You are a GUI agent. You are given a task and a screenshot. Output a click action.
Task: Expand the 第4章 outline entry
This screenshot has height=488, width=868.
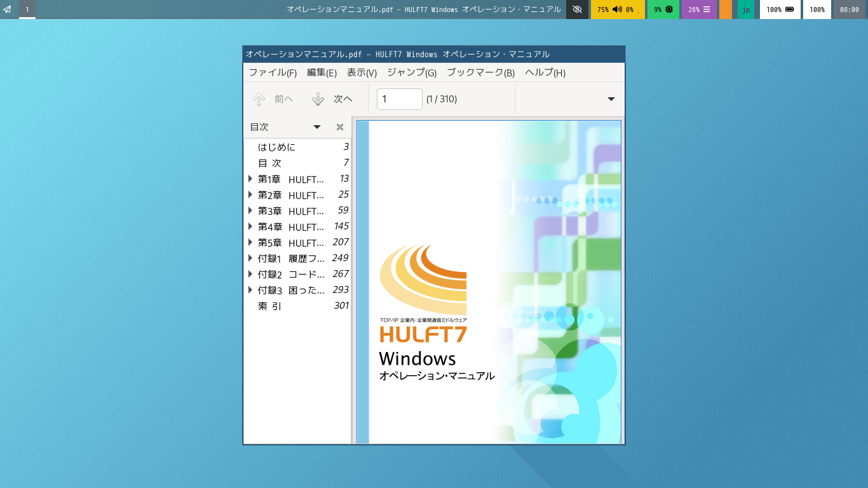(x=250, y=226)
